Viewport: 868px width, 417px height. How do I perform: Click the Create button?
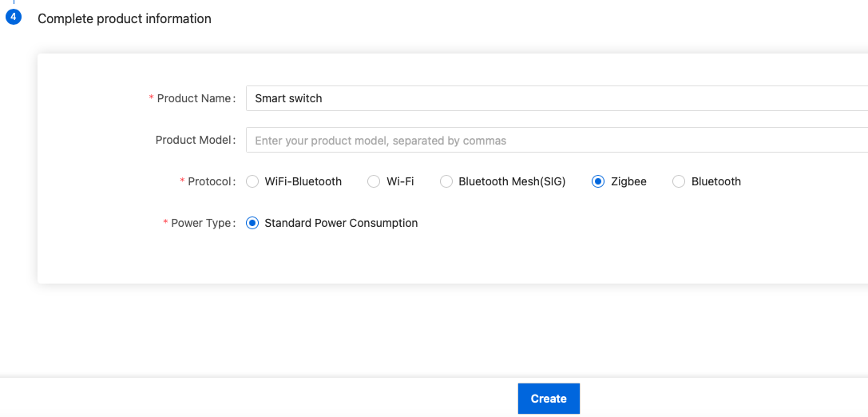click(549, 399)
